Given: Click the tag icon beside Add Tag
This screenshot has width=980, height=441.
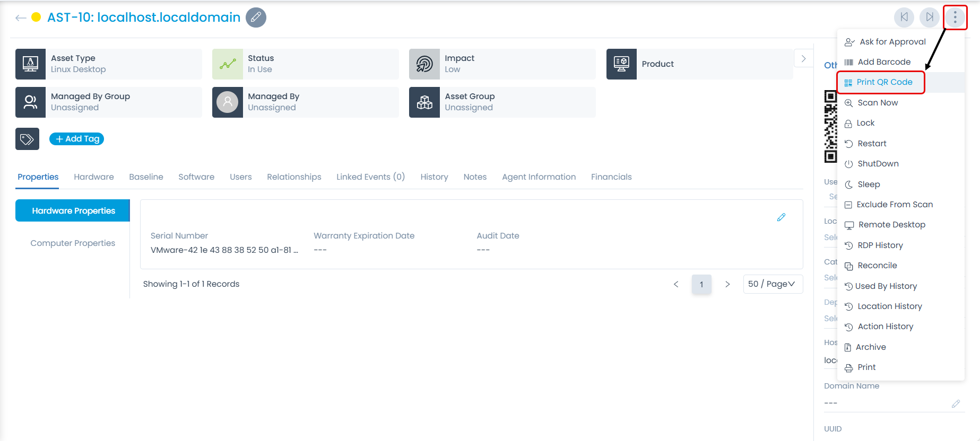Looking at the screenshot, I should click(x=27, y=139).
